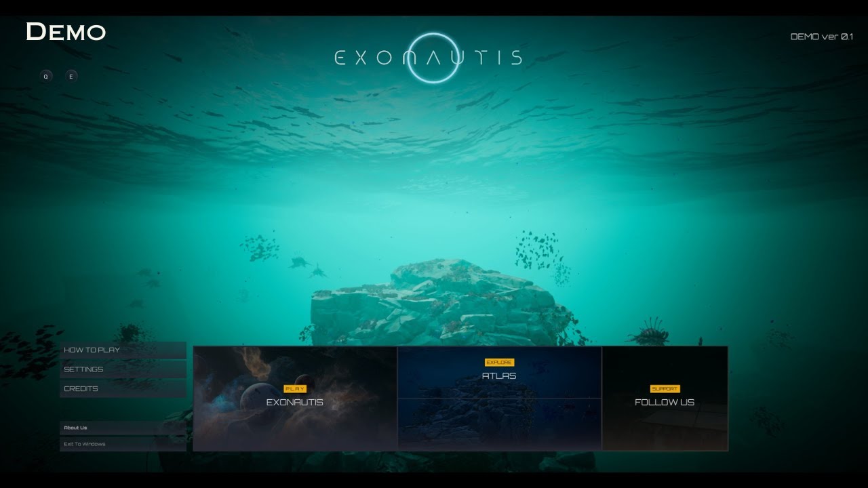The width and height of the screenshot is (868, 488).
Task: Open the How To Play menu
Action: [x=123, y=350]
